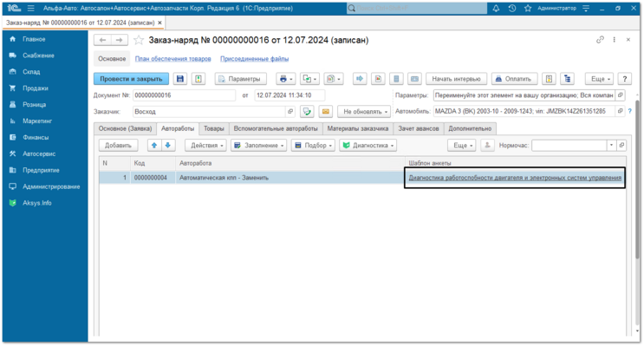Copy link with chain icon in header

coord(600,39)
